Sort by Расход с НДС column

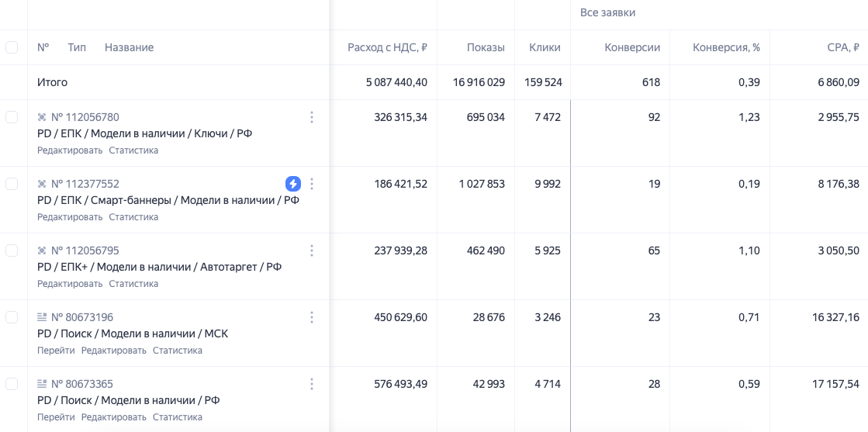pyautogui.click(x=387, y=47)
